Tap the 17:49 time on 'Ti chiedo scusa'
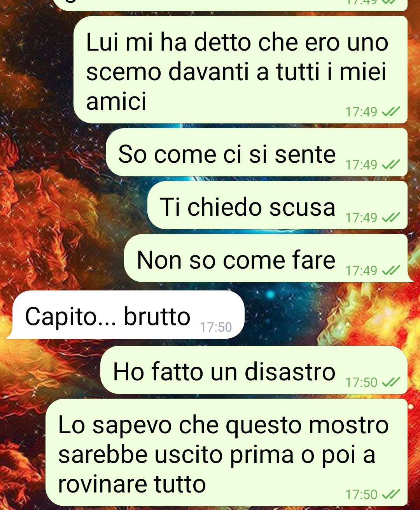 coord(361,218)
